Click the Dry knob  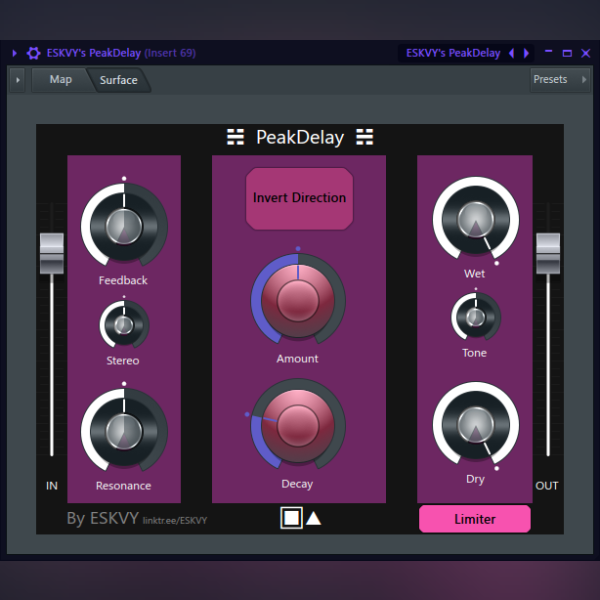coord(476,425)
